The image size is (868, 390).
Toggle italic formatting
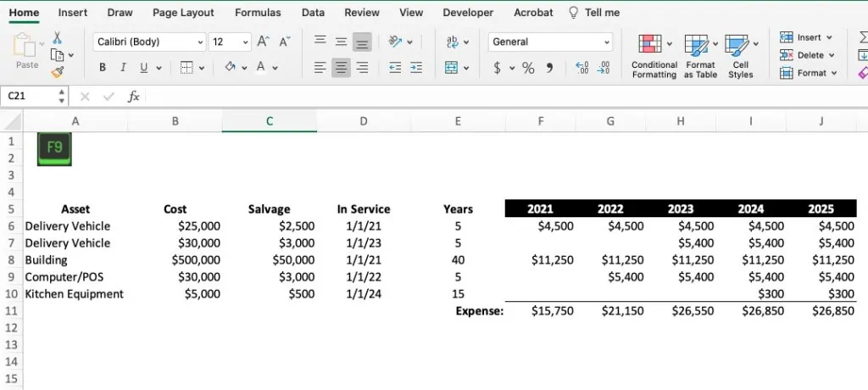click(123, 68)
